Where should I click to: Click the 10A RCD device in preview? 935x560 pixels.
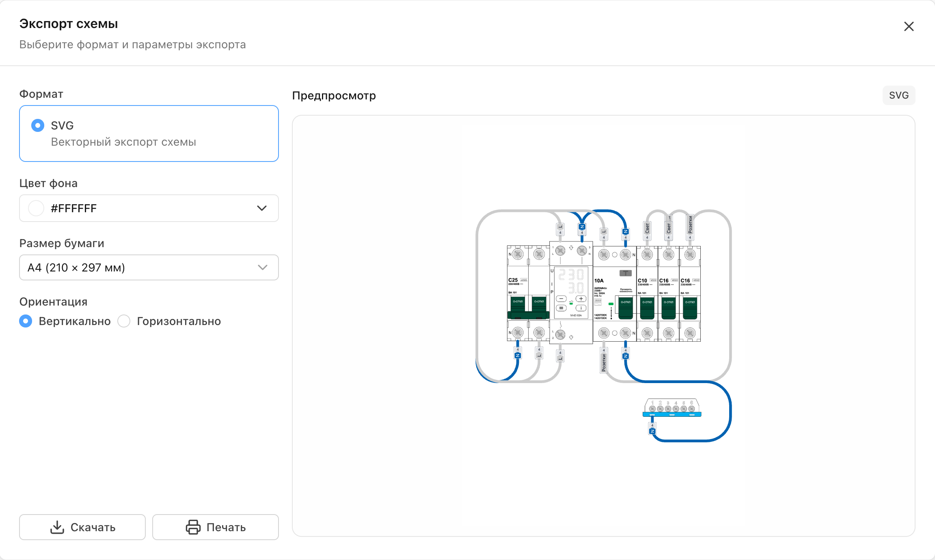(x=615, y=293)
